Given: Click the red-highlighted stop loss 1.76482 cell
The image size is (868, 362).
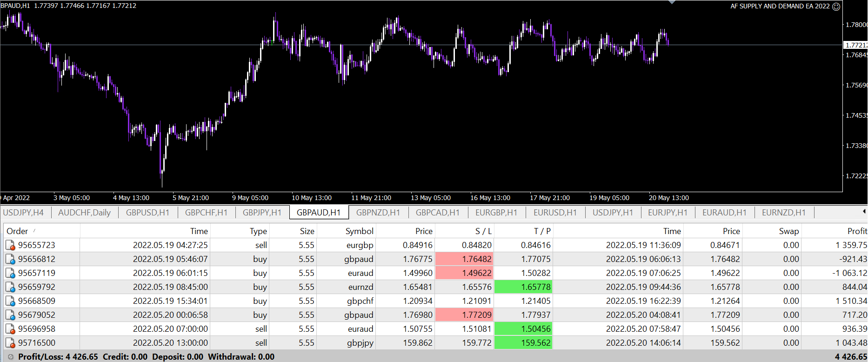Looking at the screenshot, I should (x=465, y=259).
